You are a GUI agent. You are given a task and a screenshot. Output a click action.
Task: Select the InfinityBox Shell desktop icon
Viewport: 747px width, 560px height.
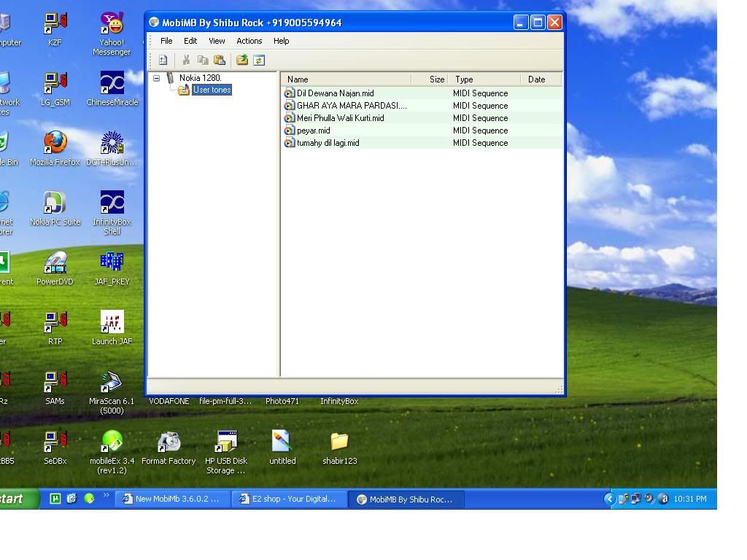[x=112, y=214]
